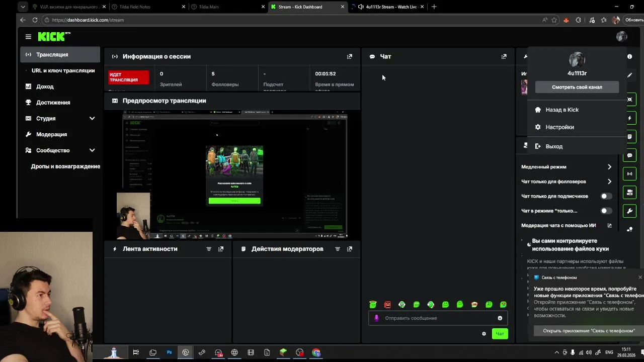Viewport: 644px width, 362px height.
Task: Click the info icon in right sidebar
Action: pyautogui.click(x=629, y=57)
